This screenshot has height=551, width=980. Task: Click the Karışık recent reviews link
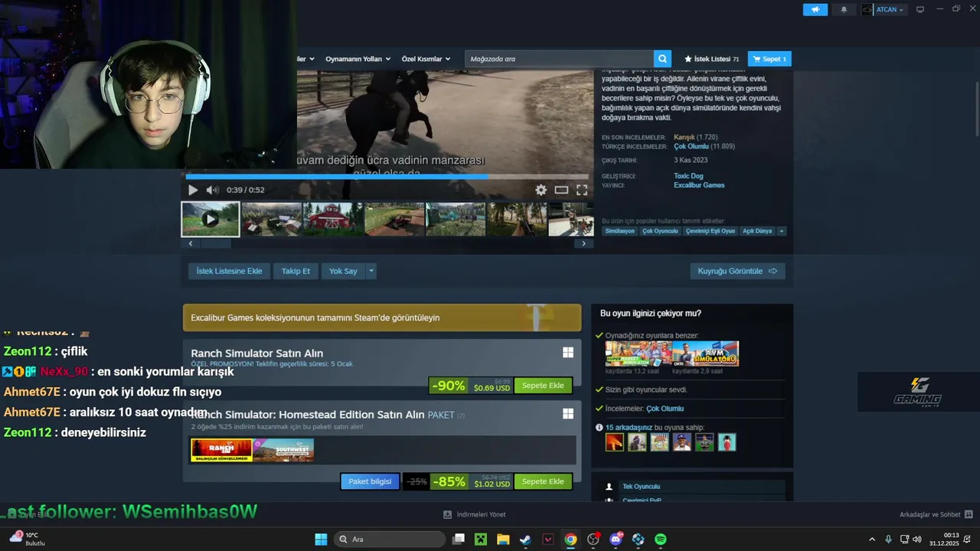[684, 137]
